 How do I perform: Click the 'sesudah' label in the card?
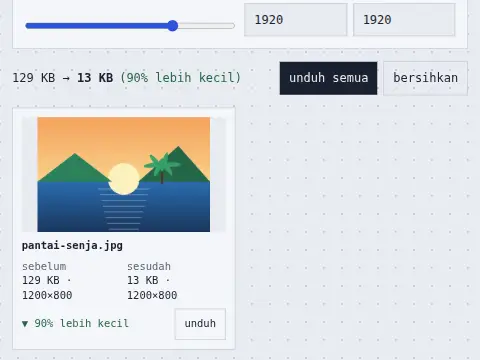pos(149,266)
